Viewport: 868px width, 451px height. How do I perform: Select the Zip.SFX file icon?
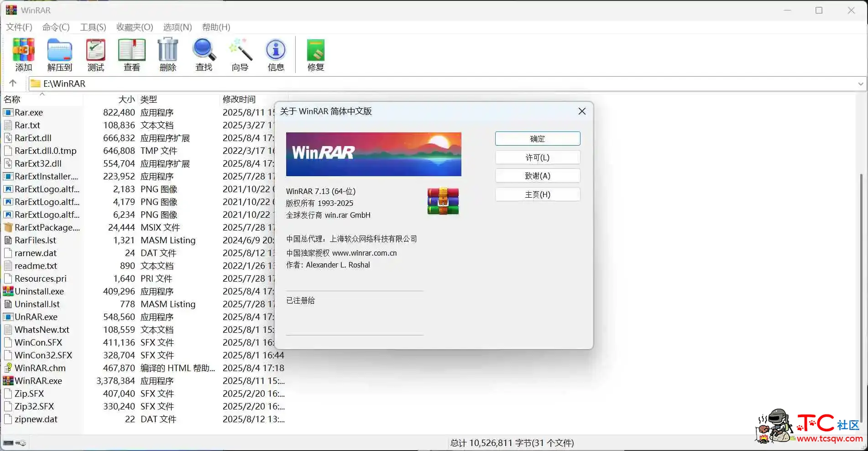[x=8, y=393]
